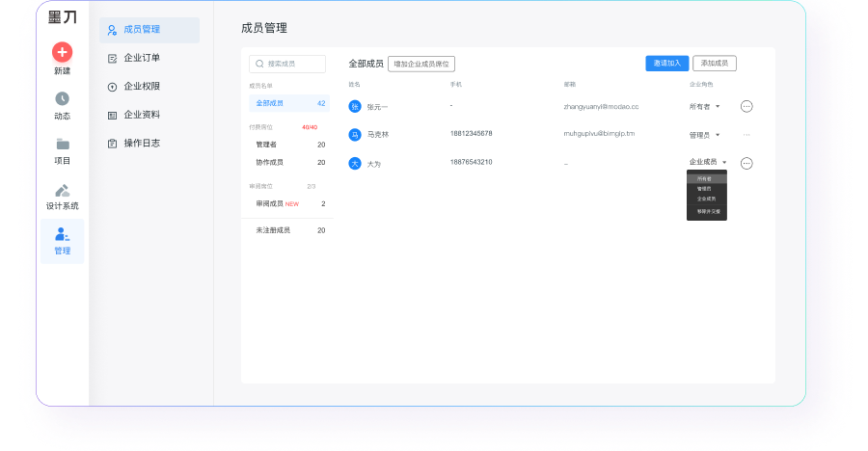Choose 企业成员 in the open role menu
This screenshot has height=451, width=868.
pos(706,199)
